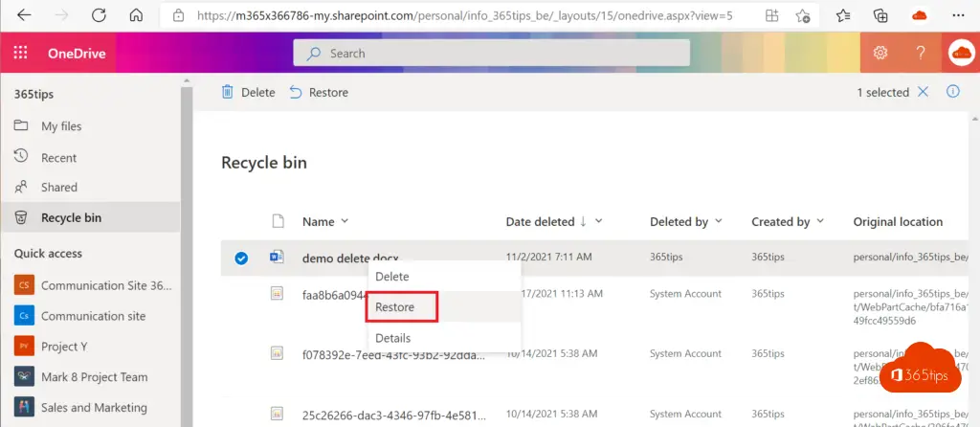The height and width of the screenshot is (427, 980).
Task: Clear selection with the X icon
Action: click(923, 92)
